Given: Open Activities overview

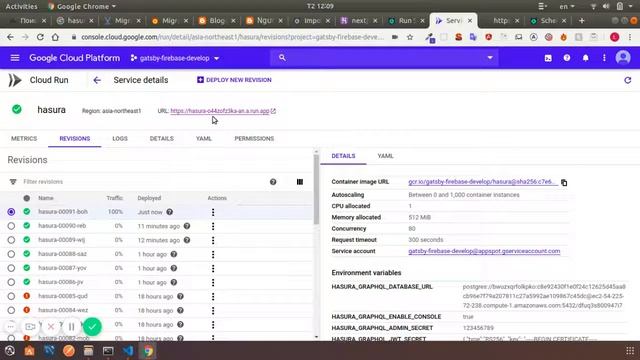Looking at the screenshot, I should [x=21, y=6].
